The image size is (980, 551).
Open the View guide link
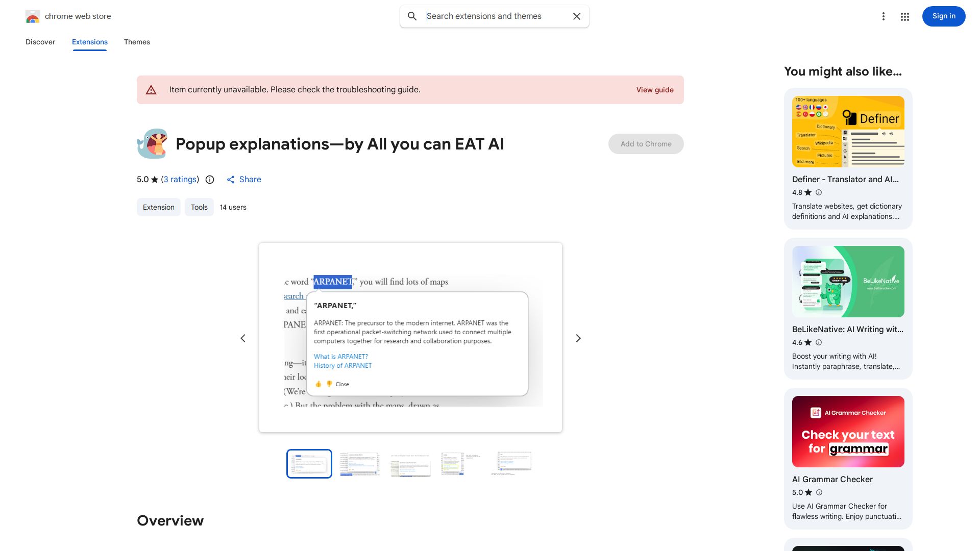click(x=655, y=90)
